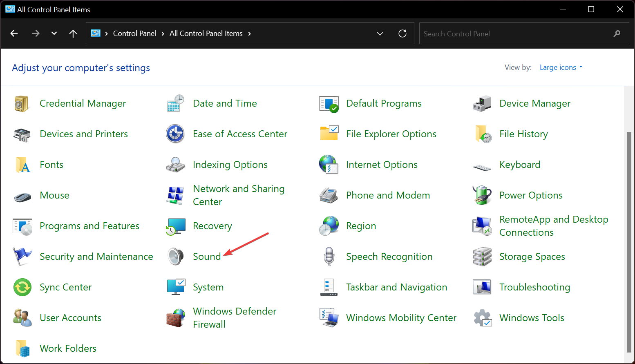Open the Windows Defender Firewall icon
This screenshot has width=635, height=364.
tap(176, 318)
